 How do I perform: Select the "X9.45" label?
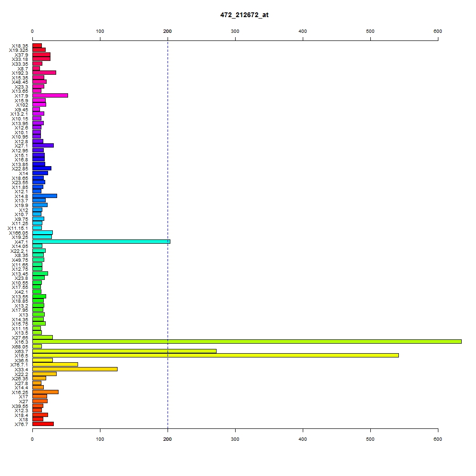(x=21, y=109)
